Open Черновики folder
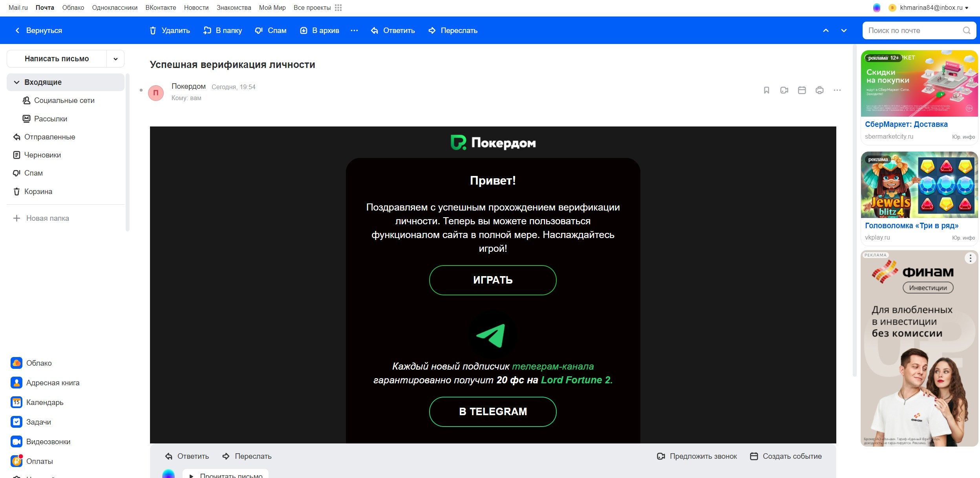 37,155
